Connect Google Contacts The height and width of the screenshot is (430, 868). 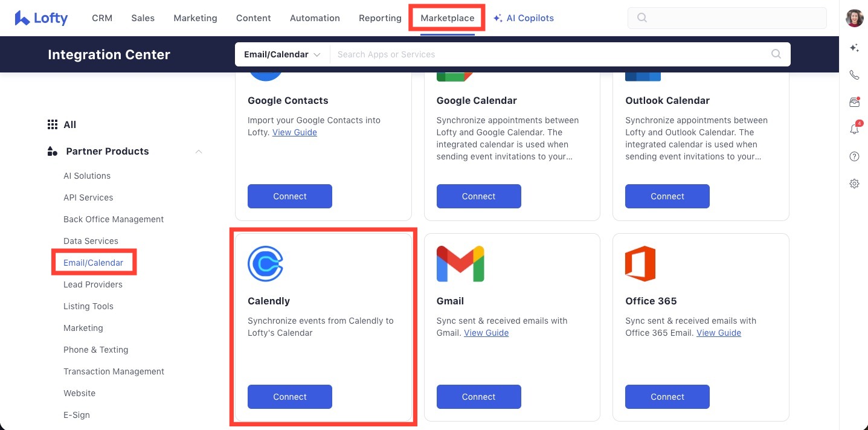[x=290, y=196]
